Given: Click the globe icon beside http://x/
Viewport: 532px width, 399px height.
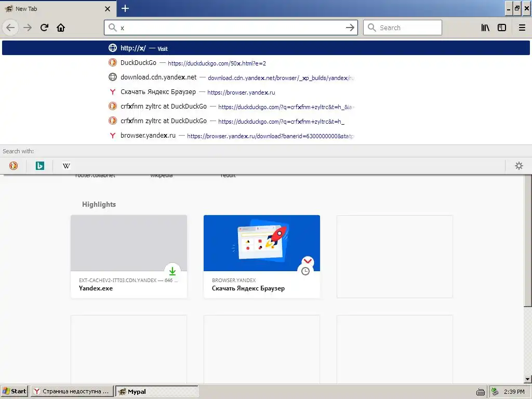Looking at the screenshot, I should click(113, 48).
